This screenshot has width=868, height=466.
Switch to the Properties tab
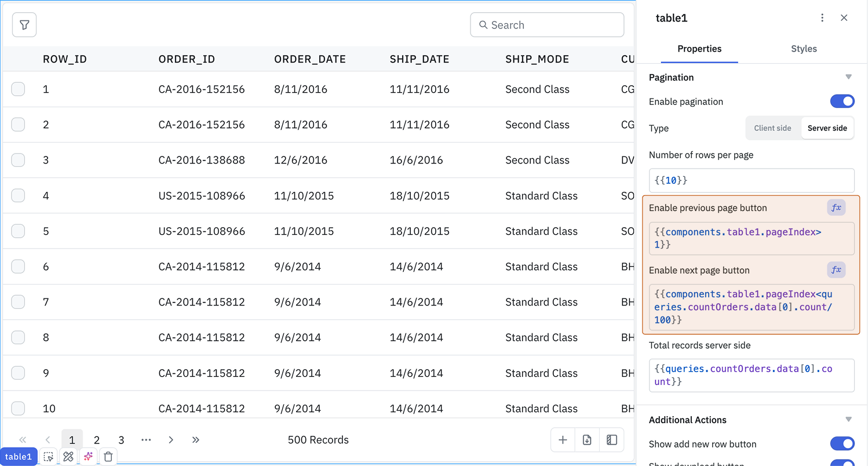[699, 49]
